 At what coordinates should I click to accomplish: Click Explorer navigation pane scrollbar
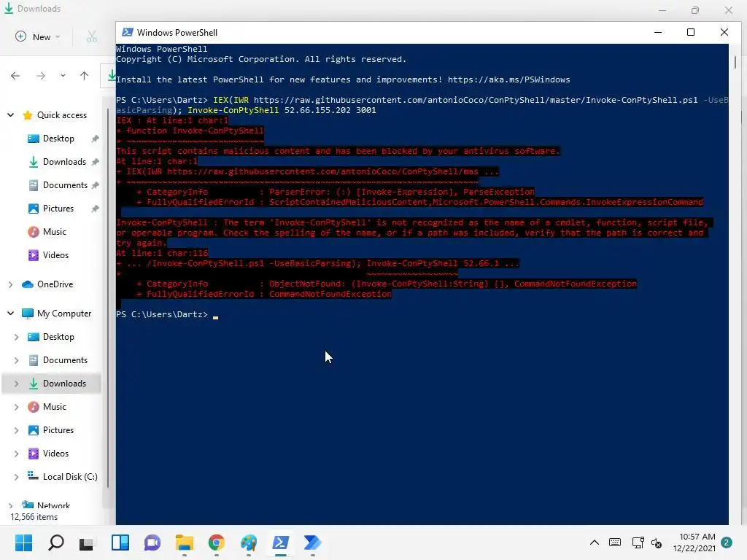pyautogui.click(x=108, y=299)
